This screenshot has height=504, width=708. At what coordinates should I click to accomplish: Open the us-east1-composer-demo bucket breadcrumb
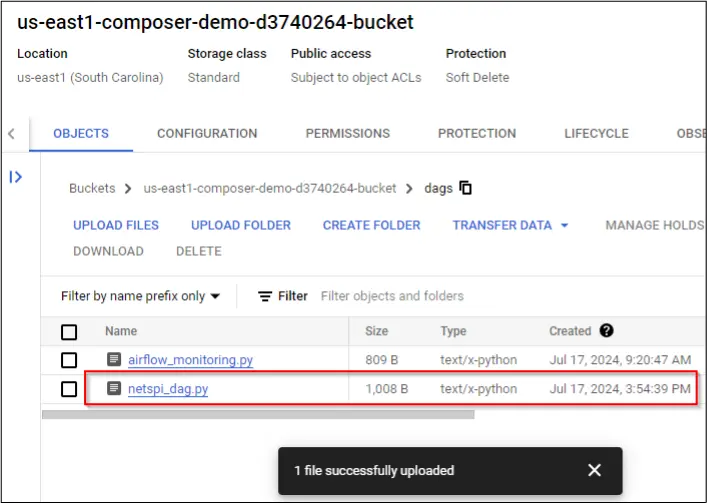(270, 188)
